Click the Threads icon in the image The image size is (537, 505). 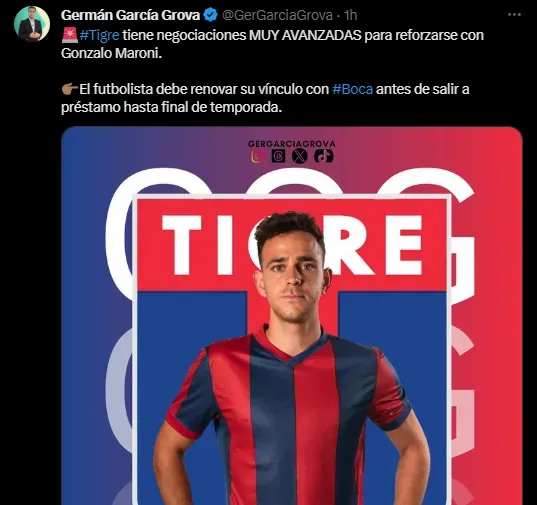pyautogui.click(x=278, y=156)
